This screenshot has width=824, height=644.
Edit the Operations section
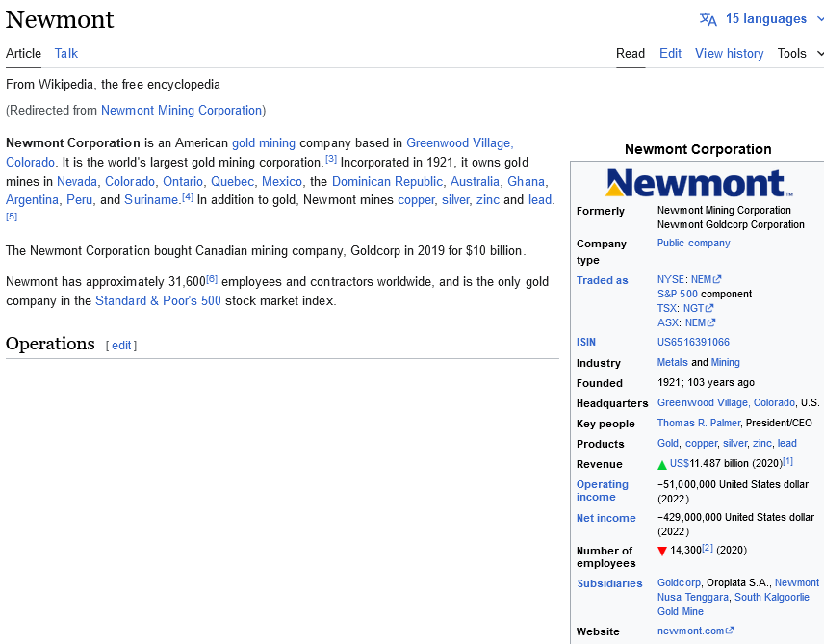click(121, 346)
